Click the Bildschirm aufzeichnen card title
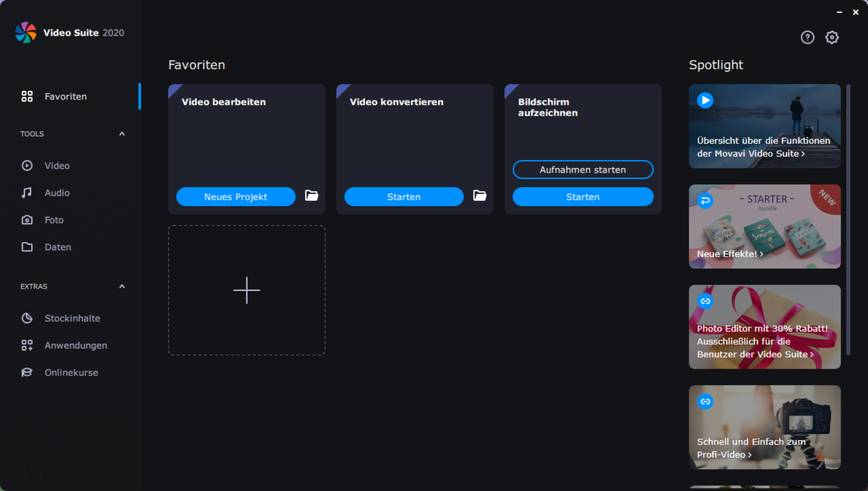Screen dimensions: 868x491 [x=548, y=107]
